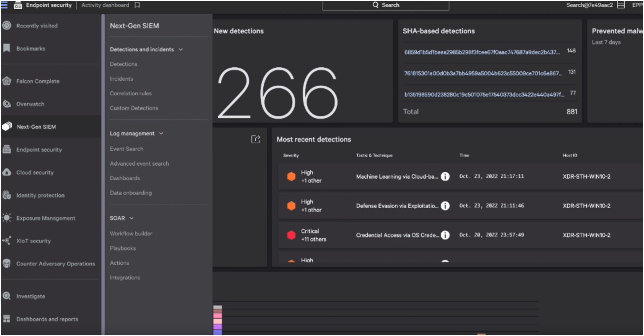The height and width of the screenshot is (336, 644).
Task: Click the export/share icon on the widget
Action: 256,139
